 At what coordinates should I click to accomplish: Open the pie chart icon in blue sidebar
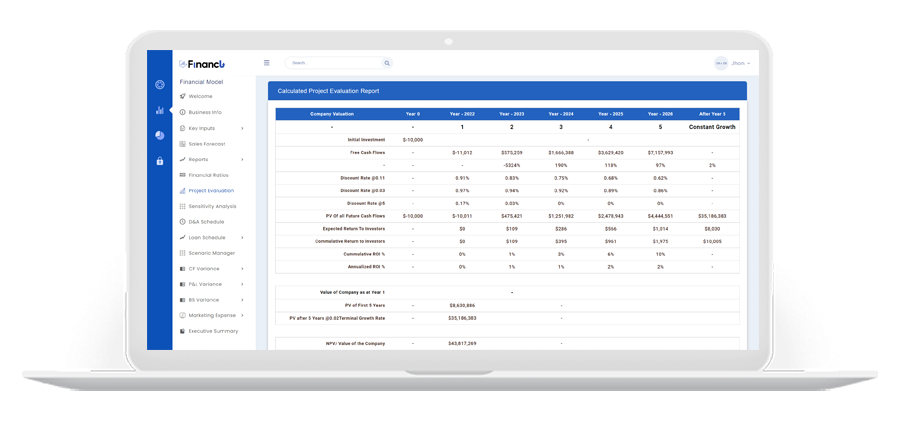(159, 135)
